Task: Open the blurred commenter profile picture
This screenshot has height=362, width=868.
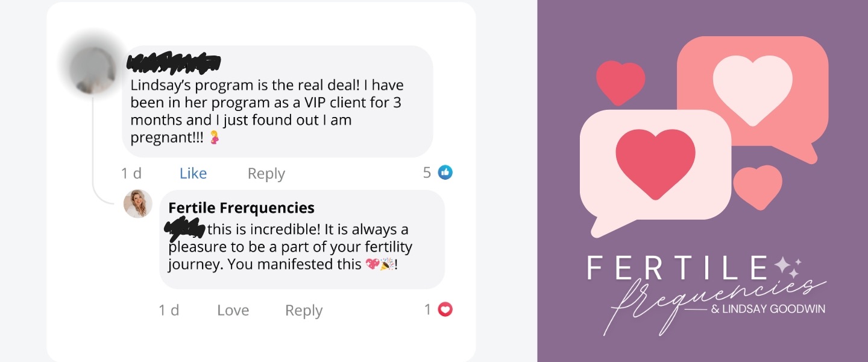Action: 92,71
